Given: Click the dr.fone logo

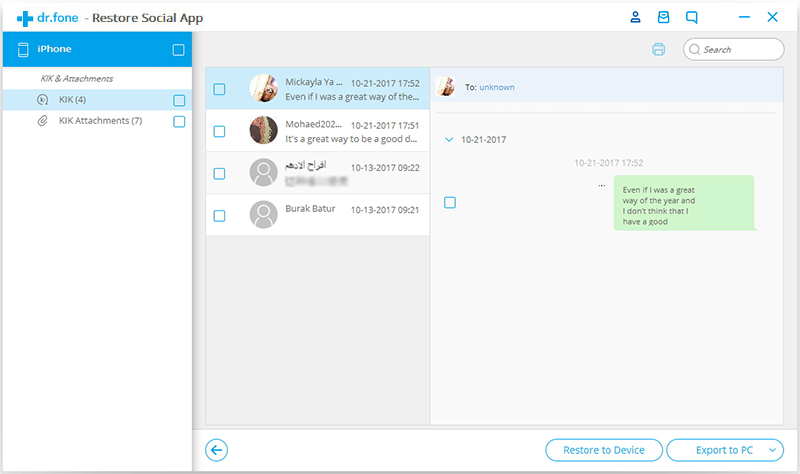Looking at the screenshot, I should pyautogui.click(x=47, y=18).
